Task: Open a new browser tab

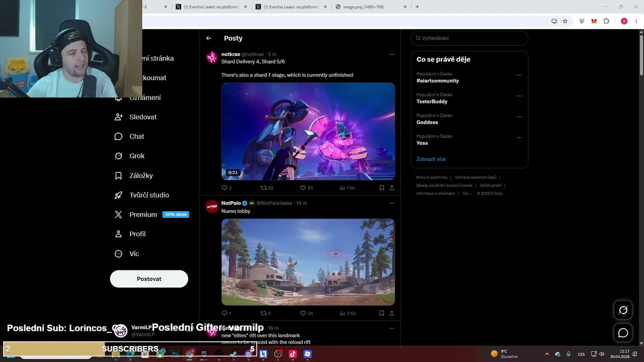Action: click(417, 7)
